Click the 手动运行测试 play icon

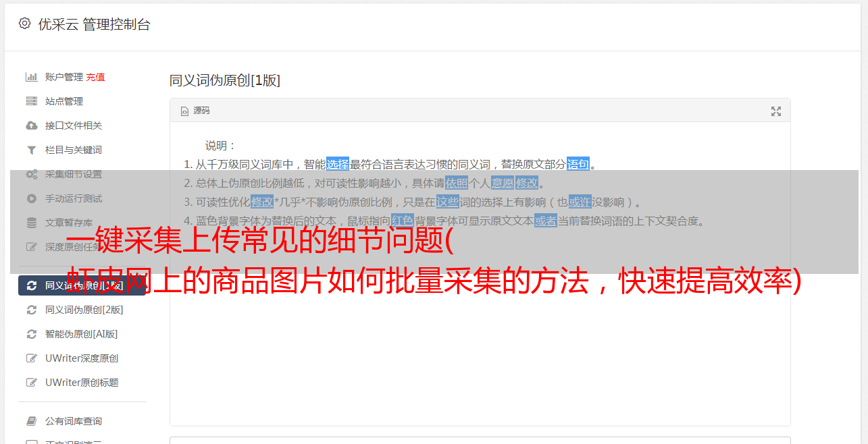pyautogui.click(x=31, y=198)
